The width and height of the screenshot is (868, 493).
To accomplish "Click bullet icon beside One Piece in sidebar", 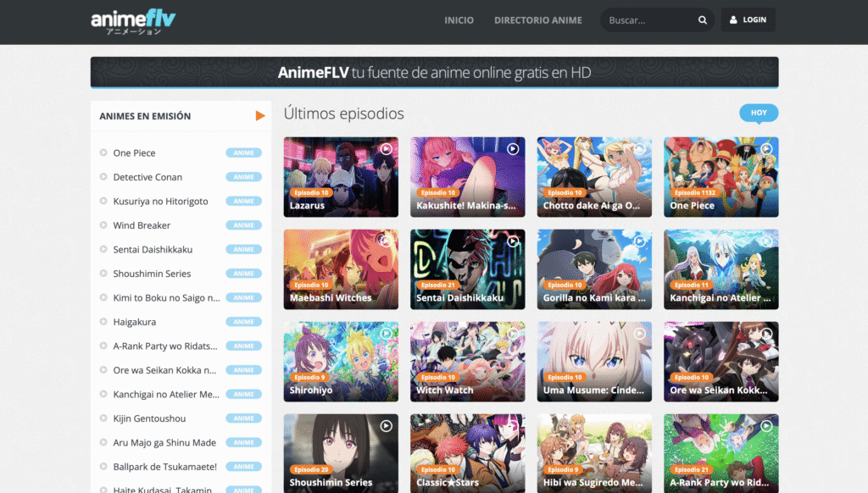I will tap(103, 152).
